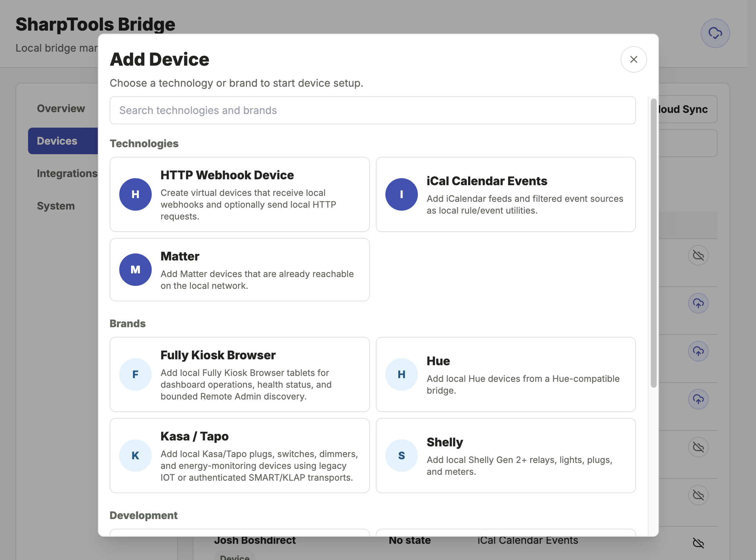Click the 'Development' section heading
Screen dimensions: 756x560
[x=144, y=515]
